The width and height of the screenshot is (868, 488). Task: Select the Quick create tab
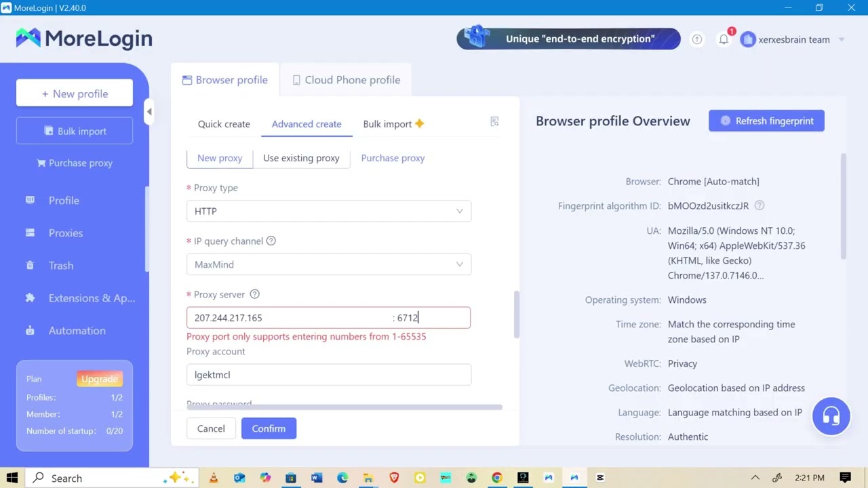(224, 124)
